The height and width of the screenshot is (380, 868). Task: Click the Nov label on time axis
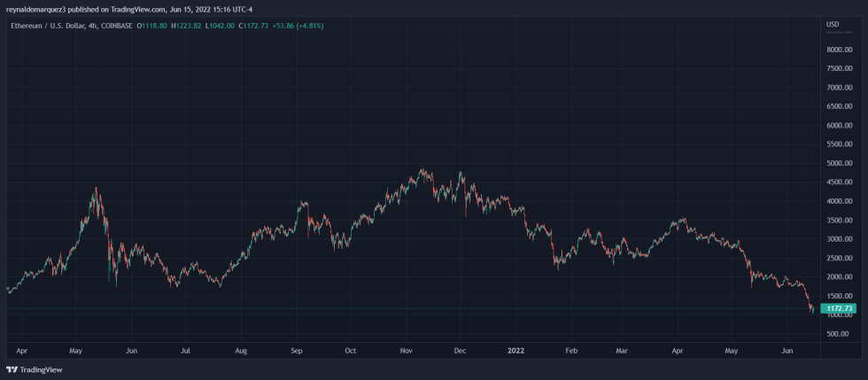click(405, 350)
